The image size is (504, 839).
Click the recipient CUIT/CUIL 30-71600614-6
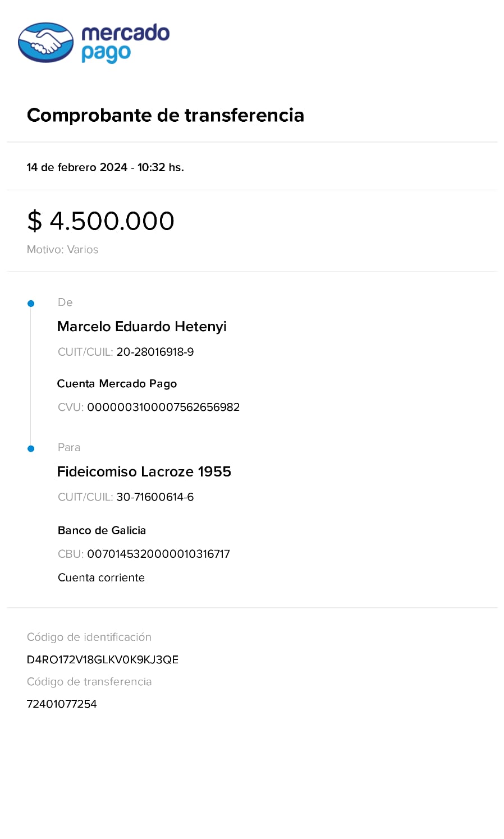click(x=155, y=497)
